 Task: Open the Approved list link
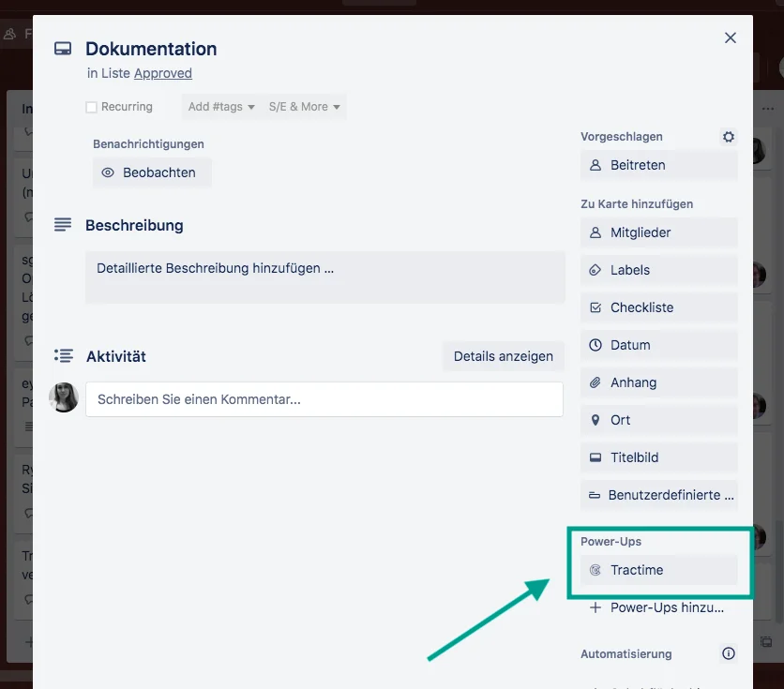166,73
